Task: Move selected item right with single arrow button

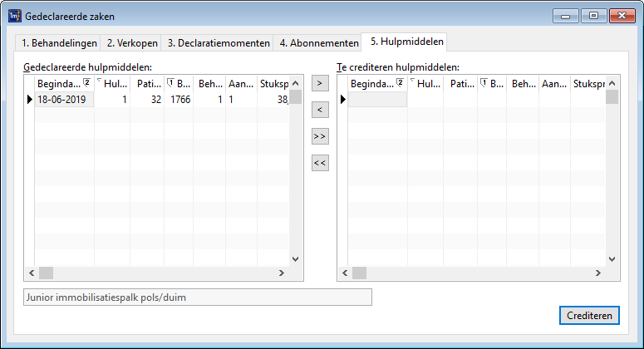Action: (x=320, y=83)
